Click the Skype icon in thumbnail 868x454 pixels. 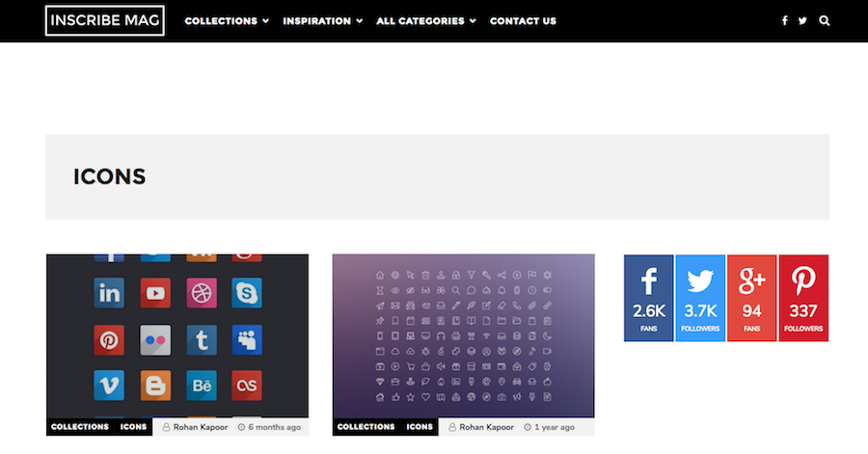[x=247, y=293]
